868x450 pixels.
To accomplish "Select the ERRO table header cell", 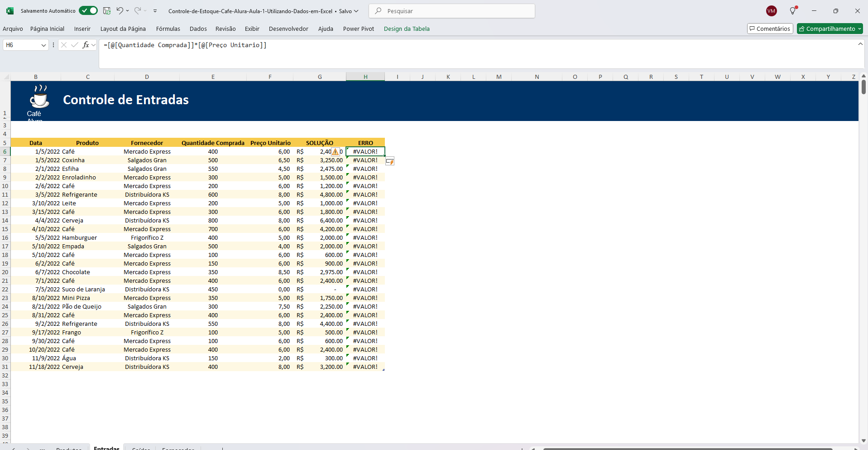I will [x=365, y=143].
